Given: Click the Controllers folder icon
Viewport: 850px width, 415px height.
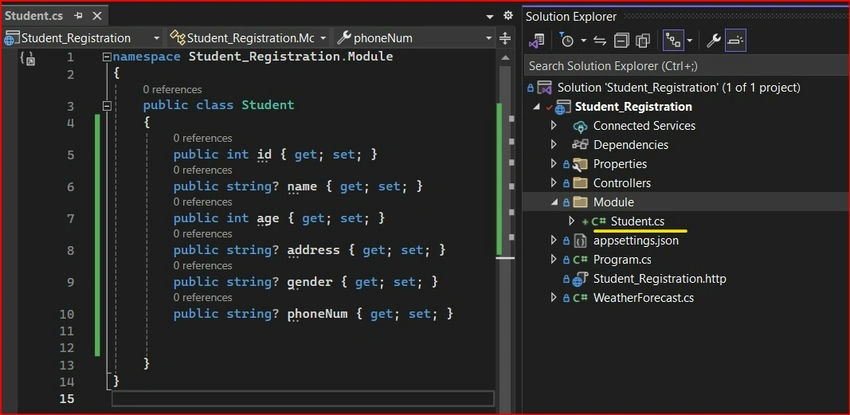Looking at the screenshot, I should [x=580, y=183].
